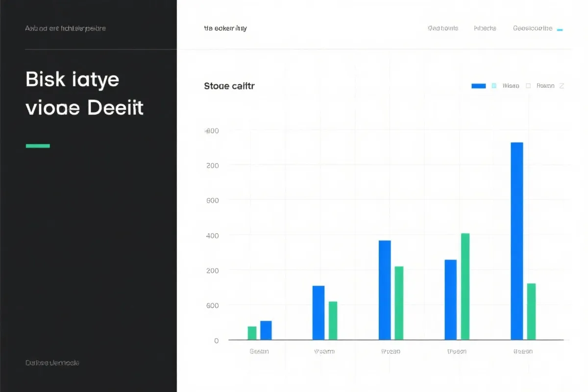The width and height of the screenshot is (588, 392).
Task: Open the middle top navigation menu item
Action: 485,28
